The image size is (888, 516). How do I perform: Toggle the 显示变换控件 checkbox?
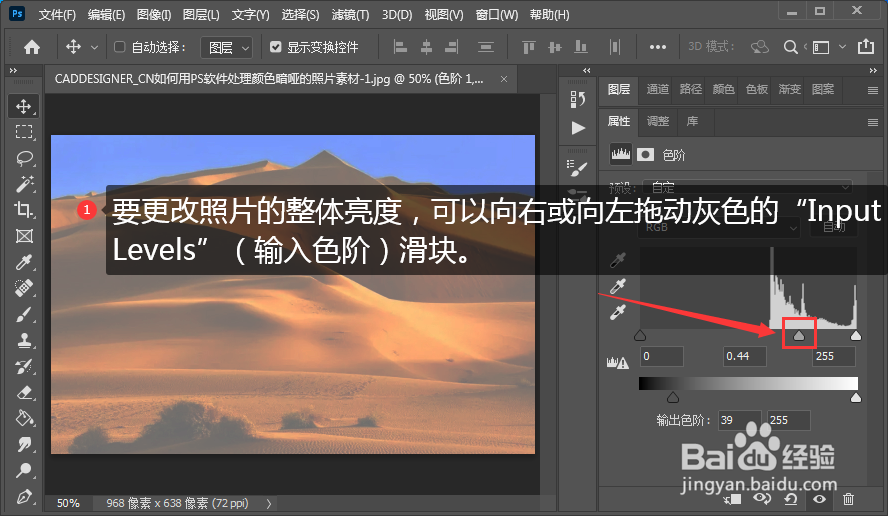click(275, 47)
